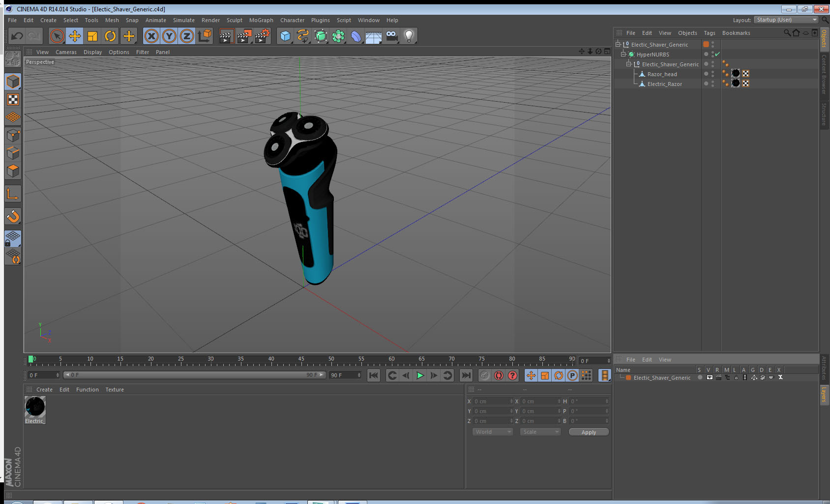Add a floor environment object
The width and height of the screenshot is (830, 504).
pos(374,36)
